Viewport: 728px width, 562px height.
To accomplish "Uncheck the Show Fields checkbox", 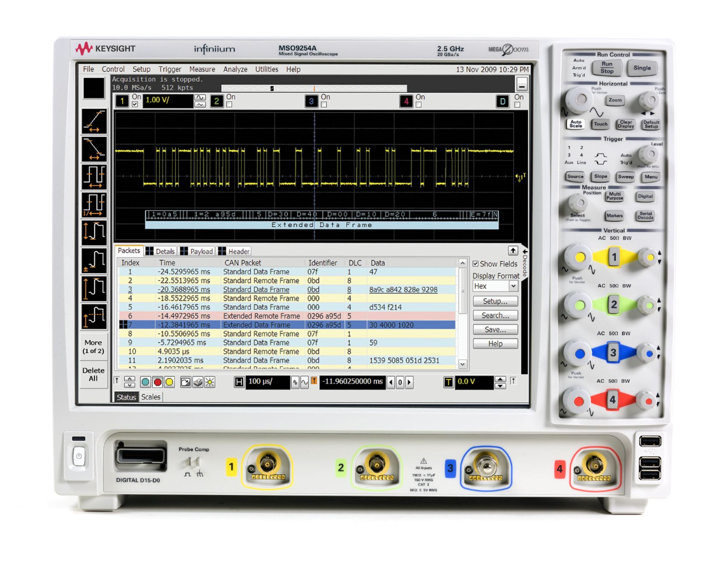I will [475, 263].
